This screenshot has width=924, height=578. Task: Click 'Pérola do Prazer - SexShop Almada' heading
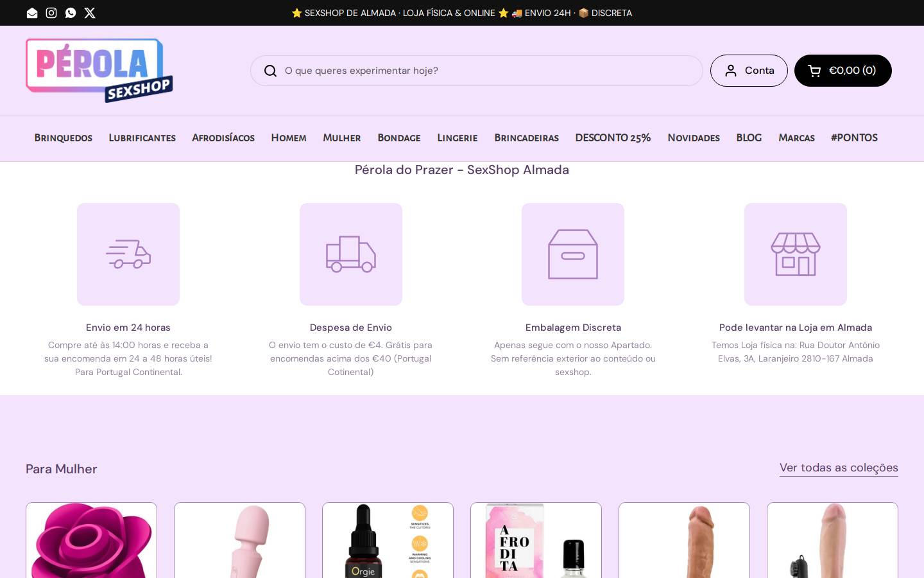[462, 170]
